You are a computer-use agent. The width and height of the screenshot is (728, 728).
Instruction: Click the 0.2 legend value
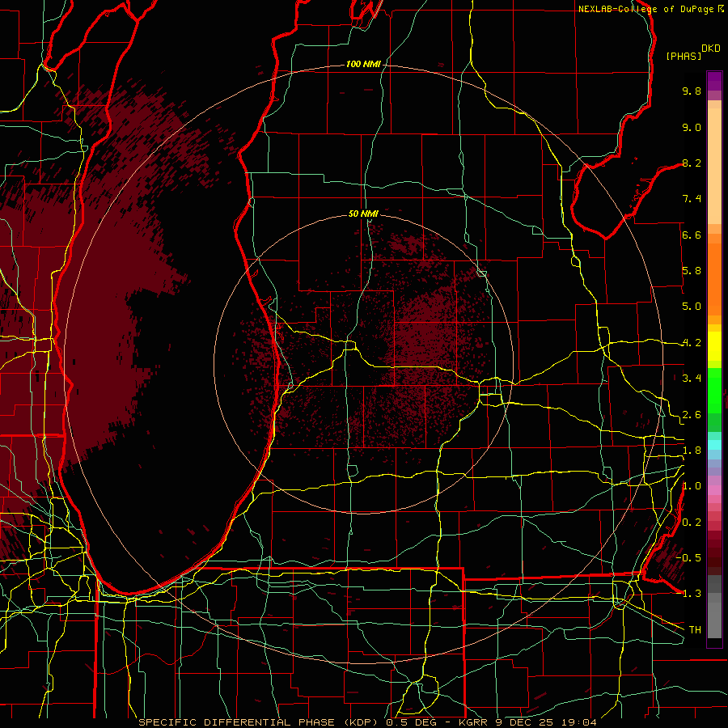pos(692,523)
